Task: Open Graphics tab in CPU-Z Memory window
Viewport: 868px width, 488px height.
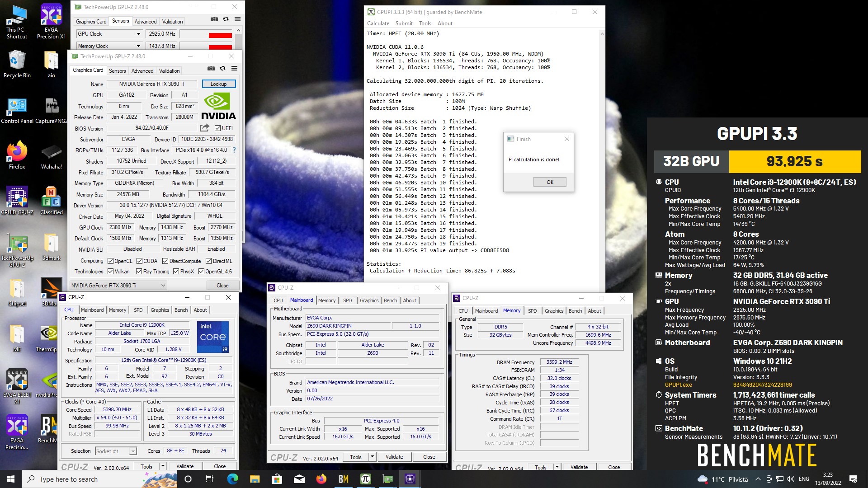Action: 554,311
